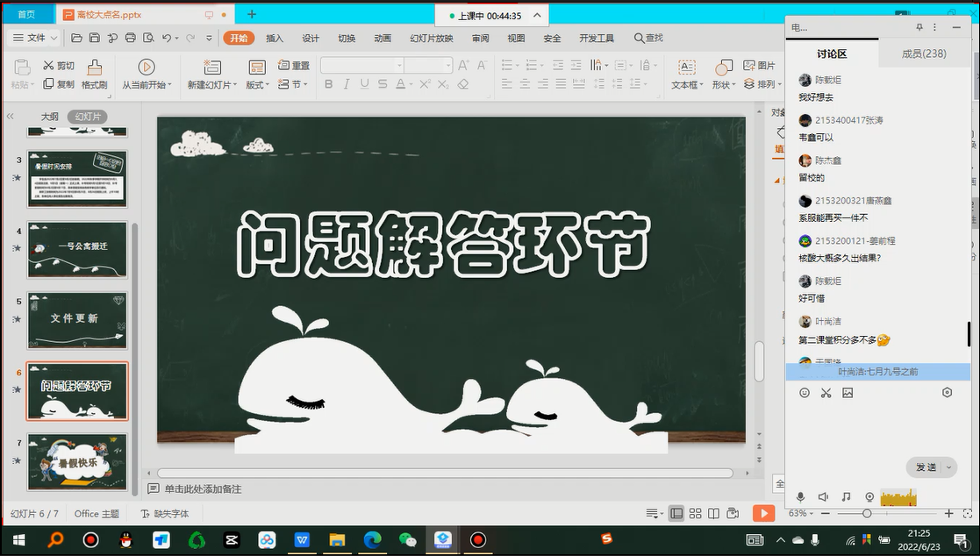Toggle the webcam icon in classroom panel

click(x=869, y=497)
